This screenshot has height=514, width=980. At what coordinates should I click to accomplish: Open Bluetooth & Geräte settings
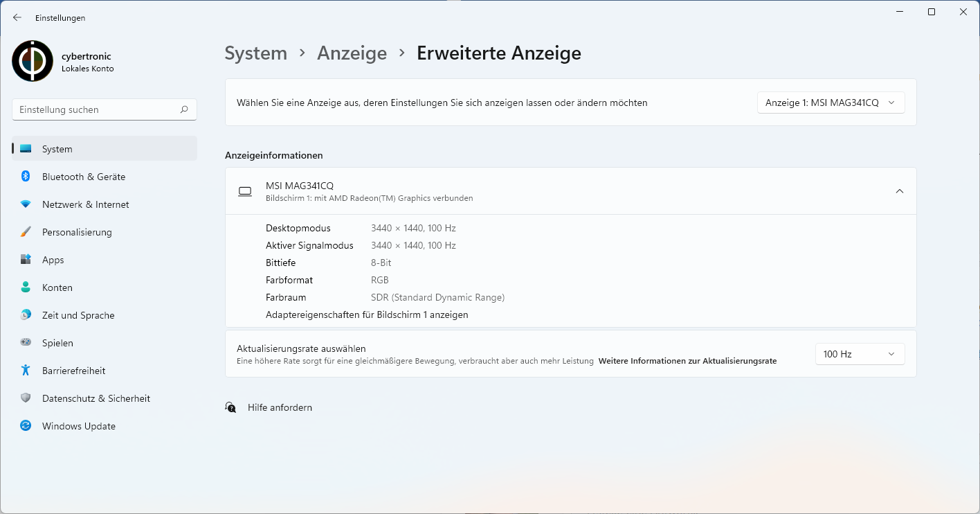click(105, 177)
